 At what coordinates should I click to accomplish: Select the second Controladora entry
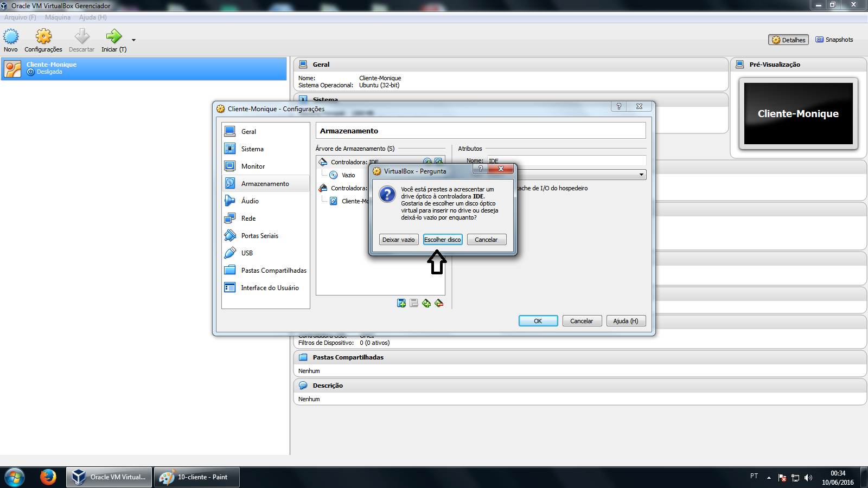click(343, 188)
